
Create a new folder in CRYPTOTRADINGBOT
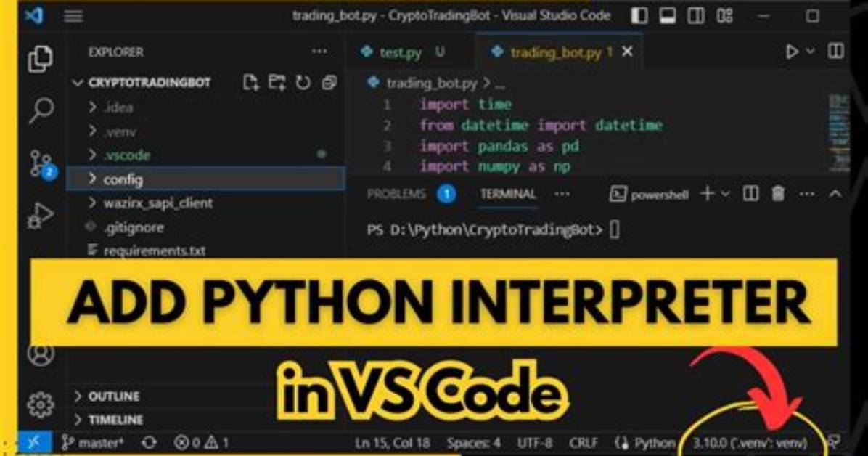pyautogui.click(x=277, y=83)
